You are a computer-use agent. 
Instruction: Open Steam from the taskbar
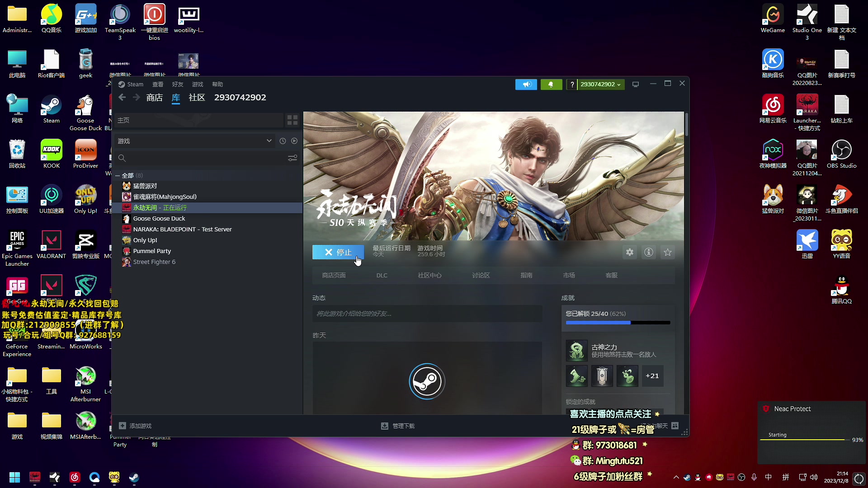point(134,477)
